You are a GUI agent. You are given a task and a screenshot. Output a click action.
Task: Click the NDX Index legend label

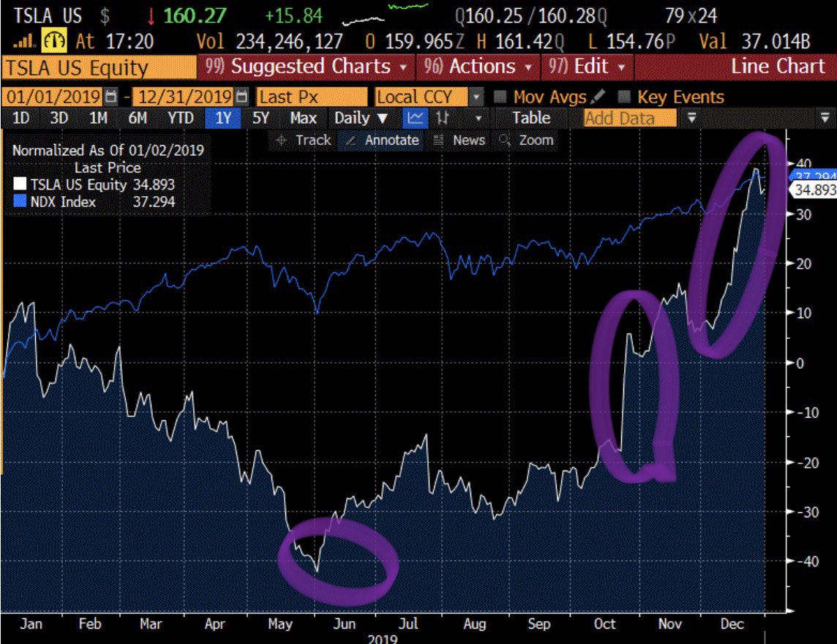(x=63, y=201)
